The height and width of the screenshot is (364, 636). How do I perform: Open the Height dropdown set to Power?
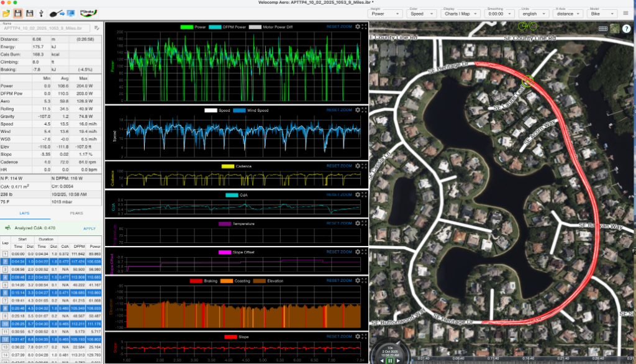point(386,13)
